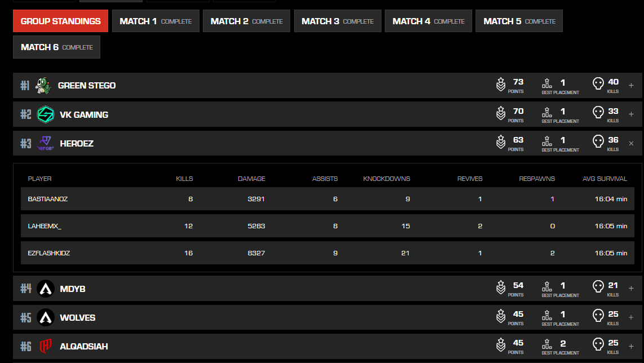Click the ASSISTS column header

[x=325, y=179]
